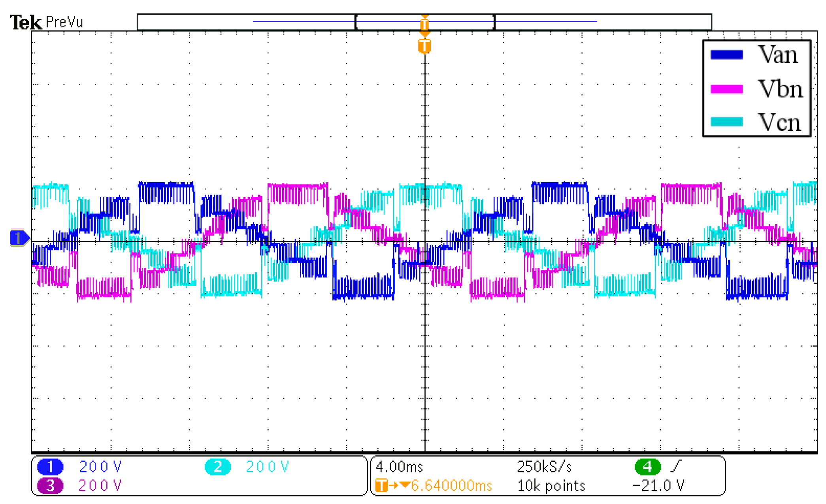The width and height of the screenshot is (826, 504).
Task: Click the channel 3 magenta badge
Action: (x=50, y=485)
